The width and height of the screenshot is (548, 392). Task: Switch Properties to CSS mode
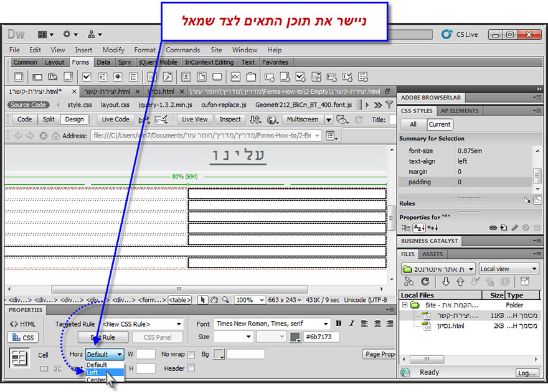23,337
